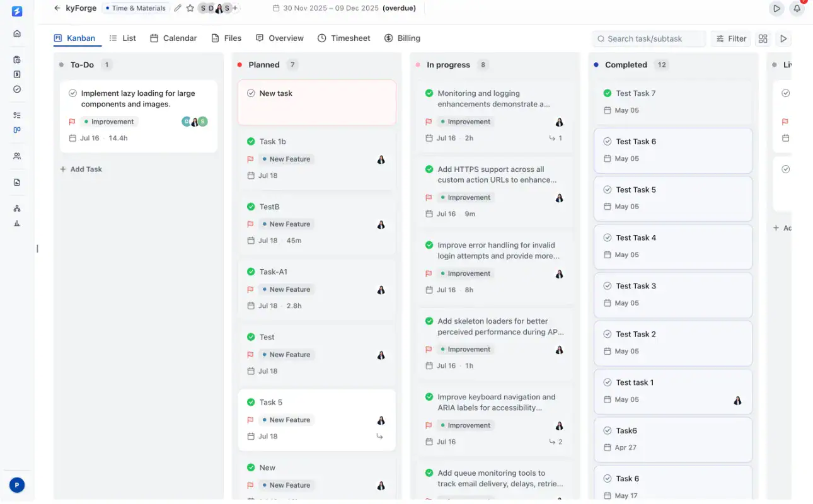Click the plus icon to add member
This screenshot has width=813, height=504.
[x=235, y=8]
